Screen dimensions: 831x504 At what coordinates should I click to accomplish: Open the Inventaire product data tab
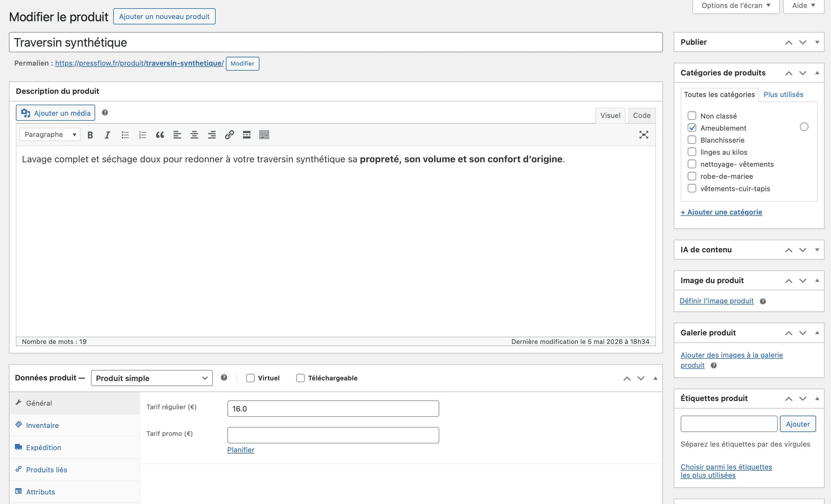click(75, 425)
